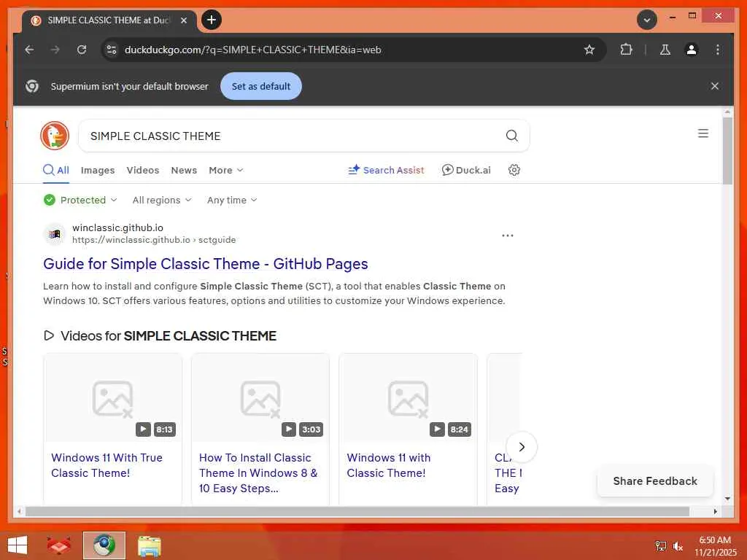Click the DuckDuckGo logo
Screen dimensions: 747x560
55,136
